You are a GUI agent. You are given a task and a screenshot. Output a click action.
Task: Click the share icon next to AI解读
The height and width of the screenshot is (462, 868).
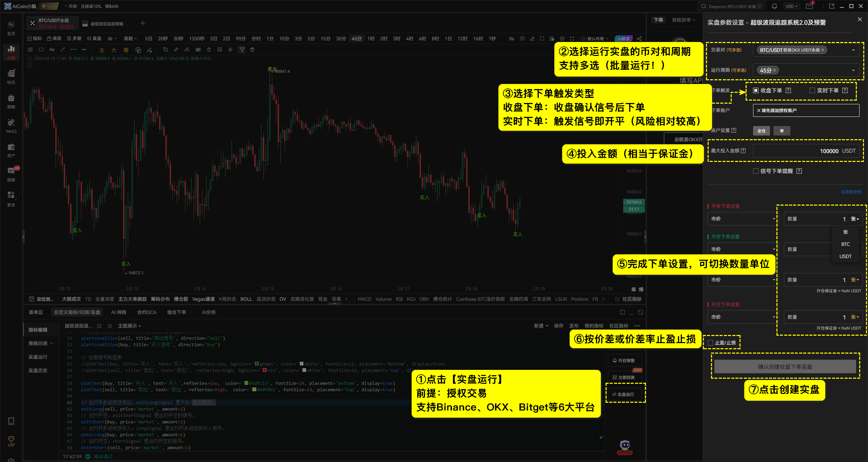click(x=639, y=39)
